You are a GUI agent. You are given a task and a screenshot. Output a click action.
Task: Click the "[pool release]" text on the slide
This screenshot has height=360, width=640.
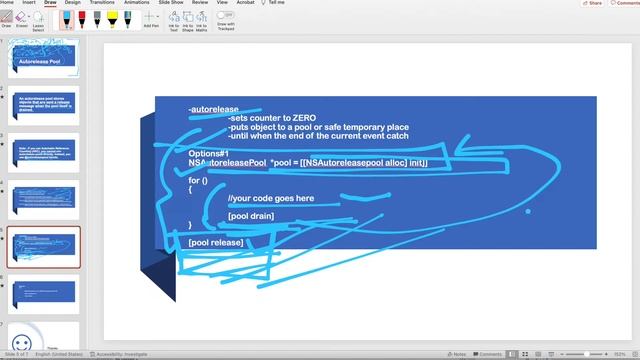click(x=216, y=242)
